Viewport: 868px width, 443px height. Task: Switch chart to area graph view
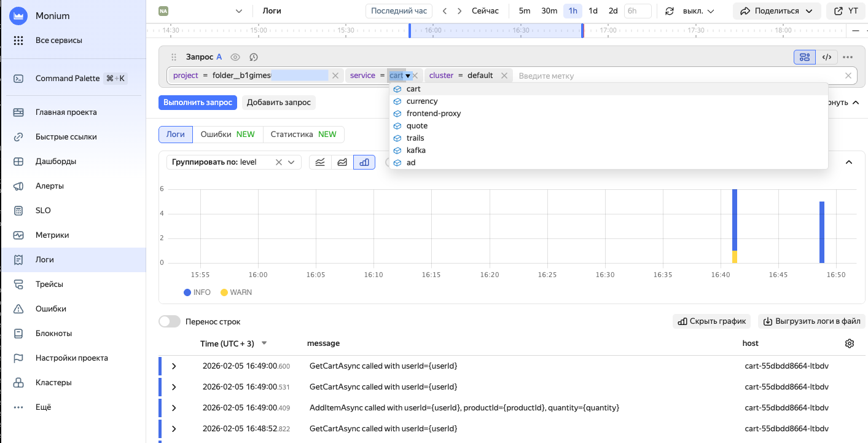(342, 162)
